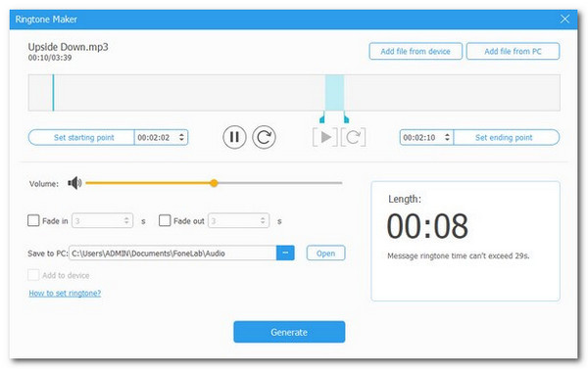Adjust the starting time 00:02:02 stepper arrows
The image size is (588, 369).
pyautogui.click(x=181, y=137)
